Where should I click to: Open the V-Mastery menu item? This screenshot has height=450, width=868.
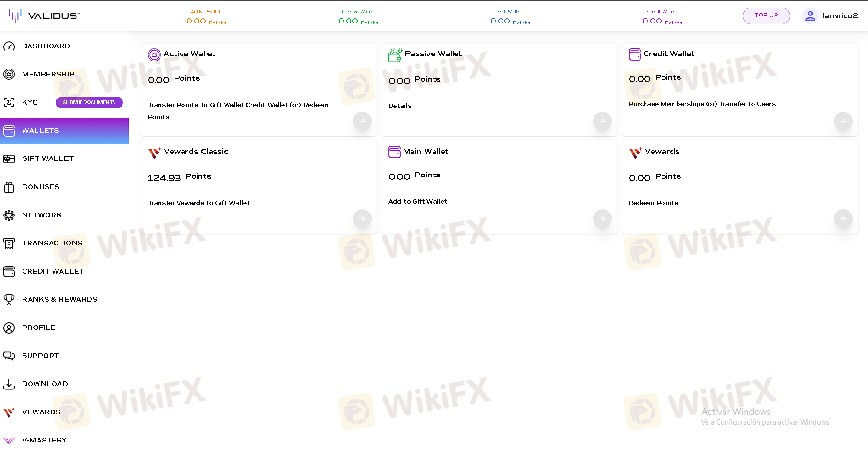tap(64, 440)
